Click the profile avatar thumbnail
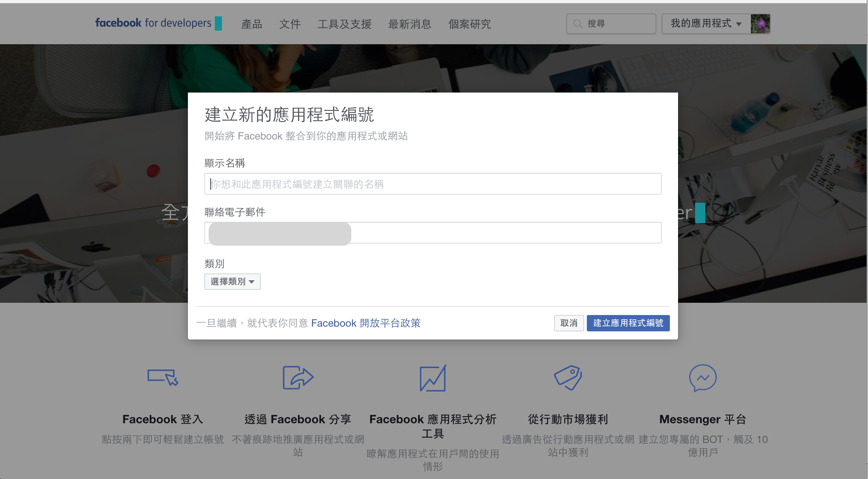 coord(760,24)
